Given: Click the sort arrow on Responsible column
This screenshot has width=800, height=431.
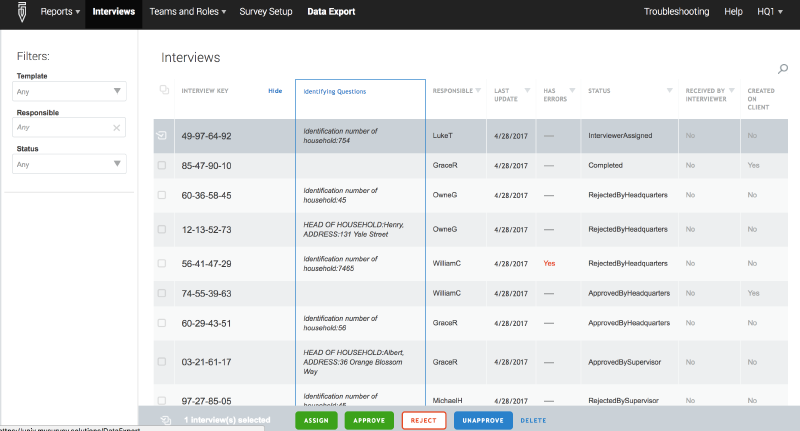Looking at the screenshot, I should (x=479, y=91).
